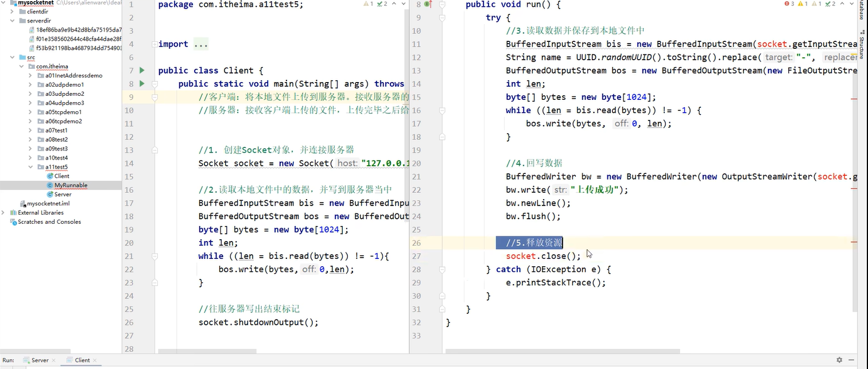The image size is (868, 369).
Task: Hide the Run tool window using its minimize icon
Action: click(851, 360)
